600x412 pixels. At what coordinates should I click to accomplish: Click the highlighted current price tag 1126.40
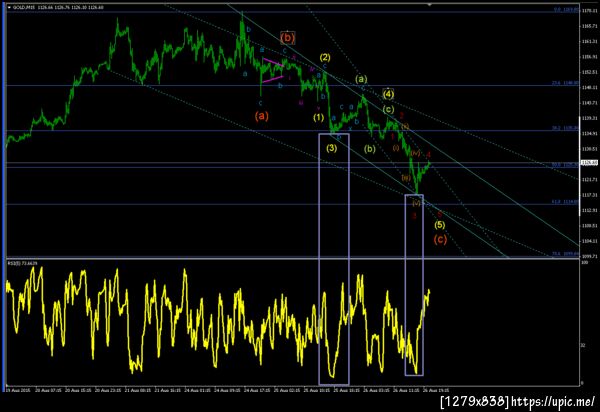(590, 163)
